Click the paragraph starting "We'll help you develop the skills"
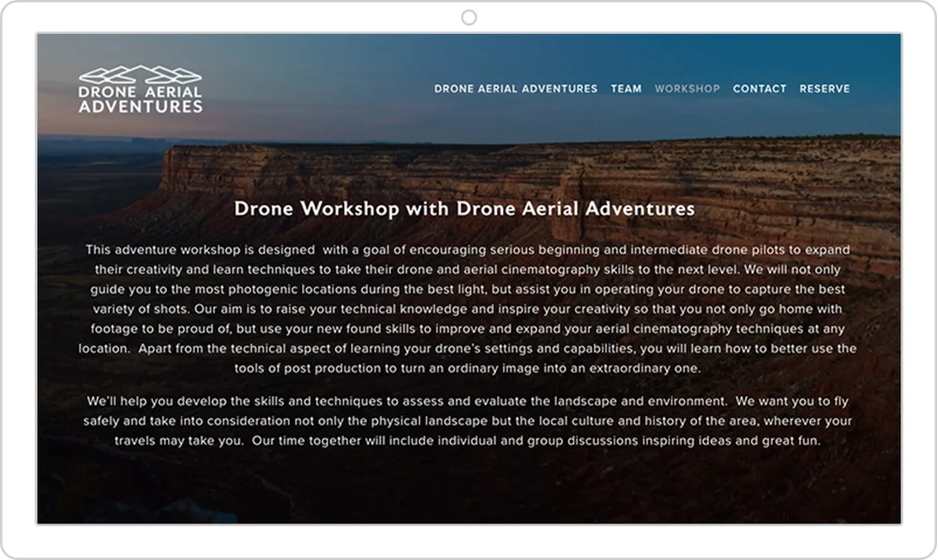This screenshot has height=560, width=938. (467, 420)
